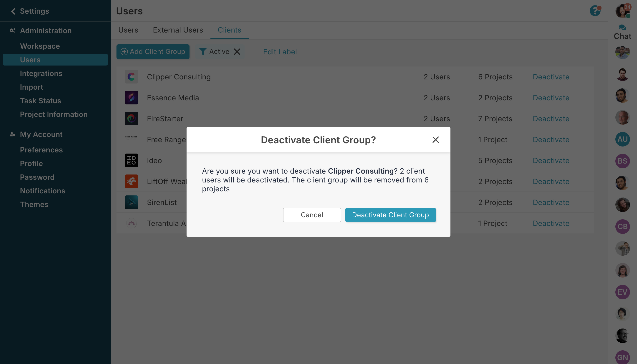Click the Deactivate Client Group confirm button
This screenshot has height=364, width=637.
(x=390, y=215)
